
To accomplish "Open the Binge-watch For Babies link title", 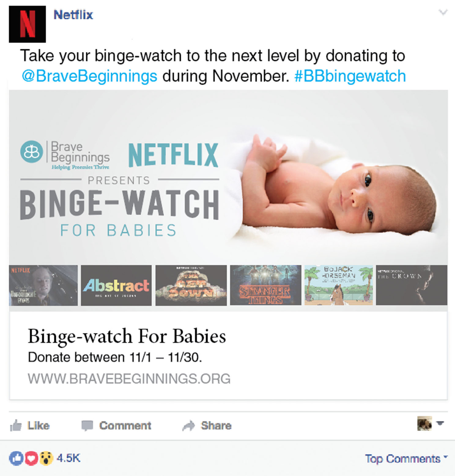I will click(x=127, y=336).
